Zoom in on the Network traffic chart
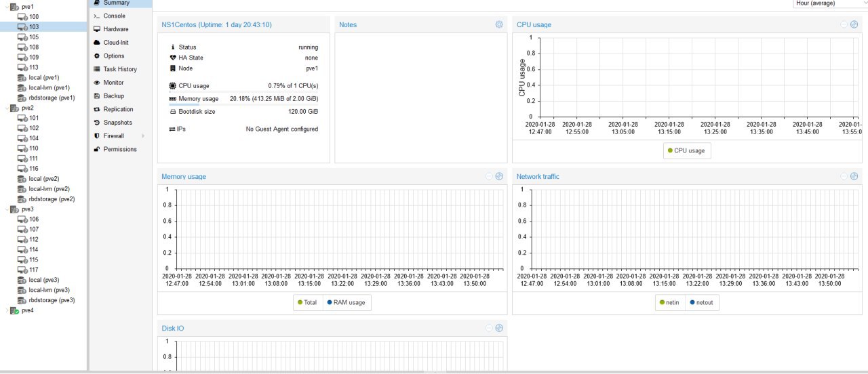 click(x=854, y=176)
